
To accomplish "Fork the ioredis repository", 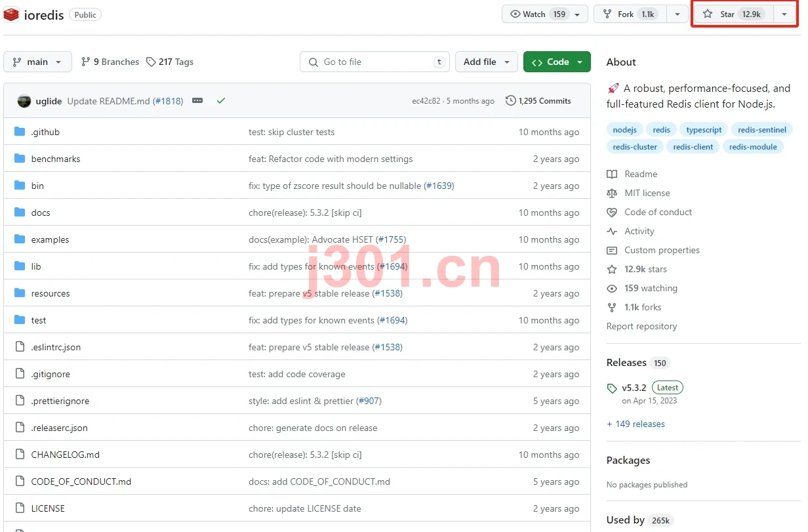I will tap(630, 14).
